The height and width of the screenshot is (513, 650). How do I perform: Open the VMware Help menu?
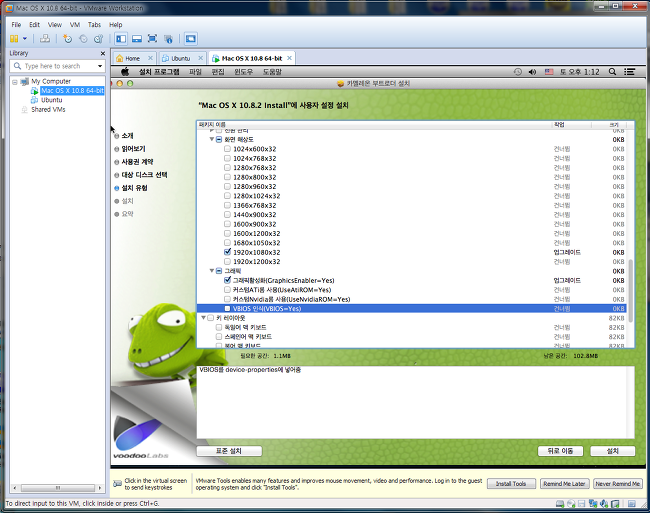(116, 24)
